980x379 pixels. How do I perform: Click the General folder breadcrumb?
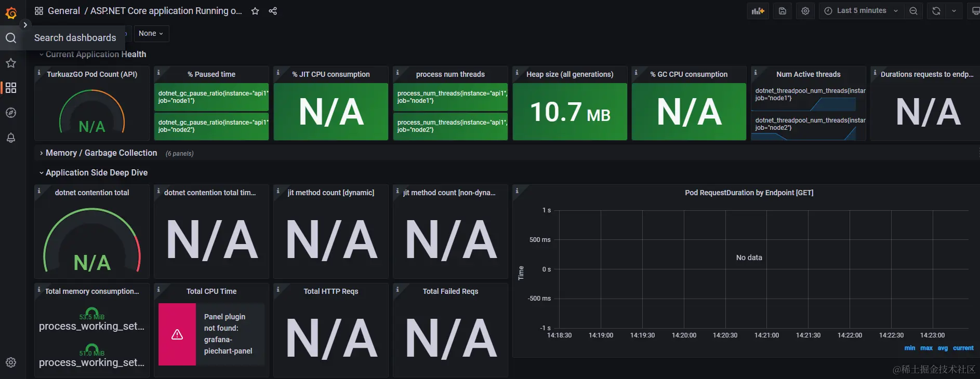click(64, 11)
